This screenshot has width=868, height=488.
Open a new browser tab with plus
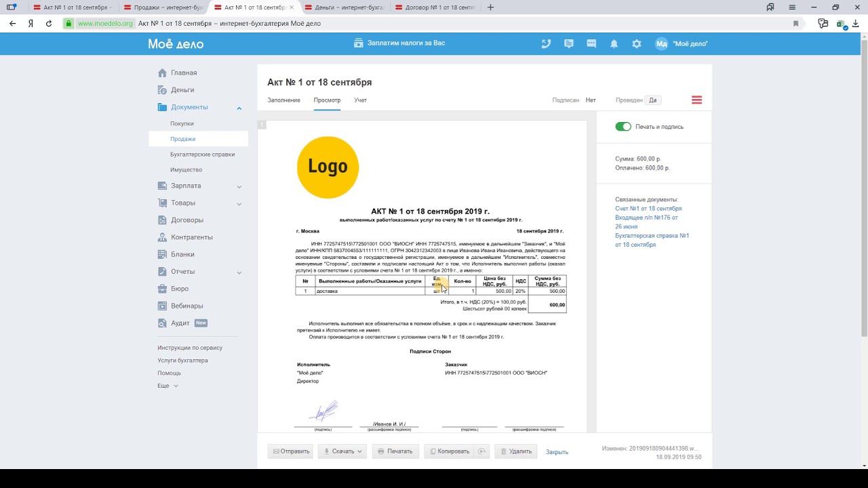[490, 7]
